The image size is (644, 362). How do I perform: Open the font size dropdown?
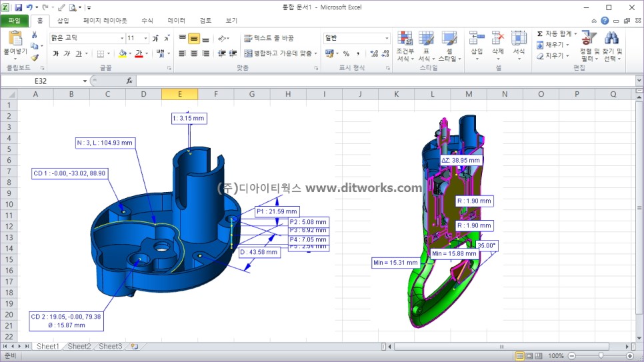click(x=145, y=38)
